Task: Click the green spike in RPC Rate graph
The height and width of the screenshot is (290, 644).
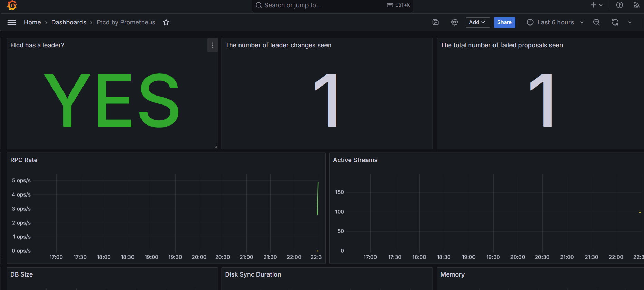Action: [318, 198]
